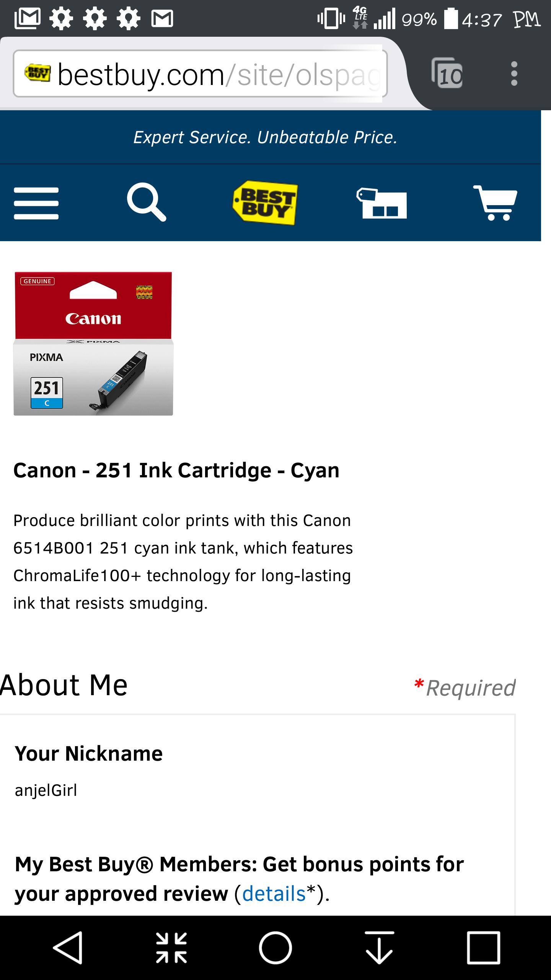Viewport: 551px width, 980px height.
Task: Go to the Best Buy logo home
Action: [265, 202]
